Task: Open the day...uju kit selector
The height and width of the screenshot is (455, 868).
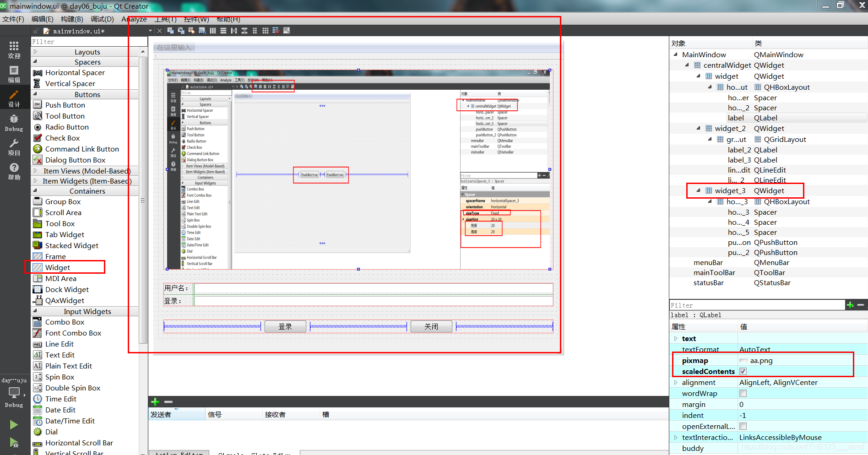Action: [14, 392]
